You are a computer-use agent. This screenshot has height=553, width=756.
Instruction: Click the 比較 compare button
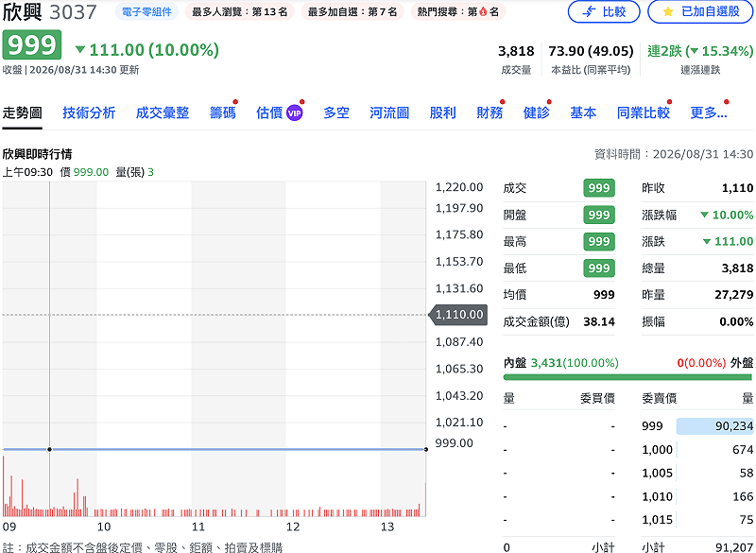604,11
